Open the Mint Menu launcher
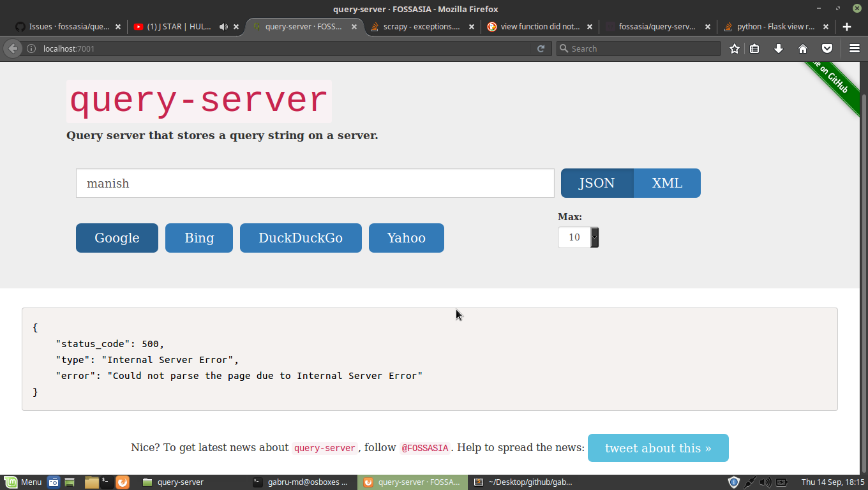This screenshot has width=868, height=490. pos(23,482)
